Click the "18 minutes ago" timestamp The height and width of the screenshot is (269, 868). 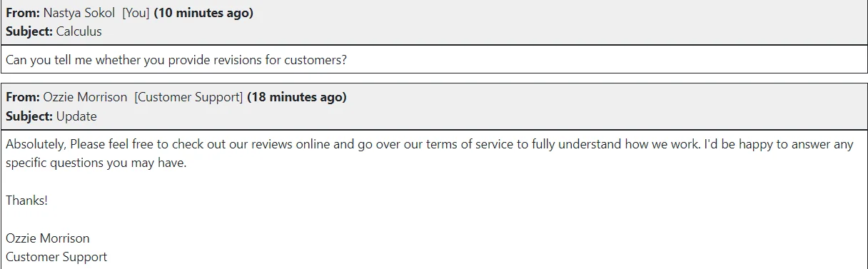pos(297,97)
